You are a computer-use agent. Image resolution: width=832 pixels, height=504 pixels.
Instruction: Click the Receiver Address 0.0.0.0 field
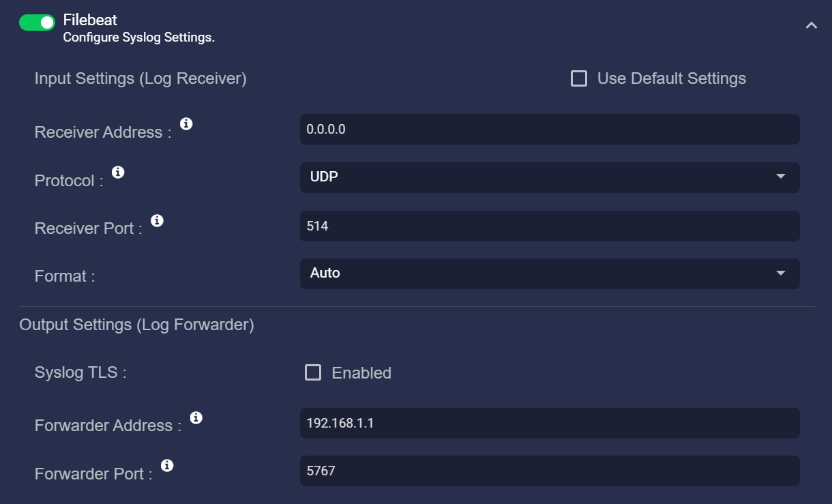click(x=550, y=129)
